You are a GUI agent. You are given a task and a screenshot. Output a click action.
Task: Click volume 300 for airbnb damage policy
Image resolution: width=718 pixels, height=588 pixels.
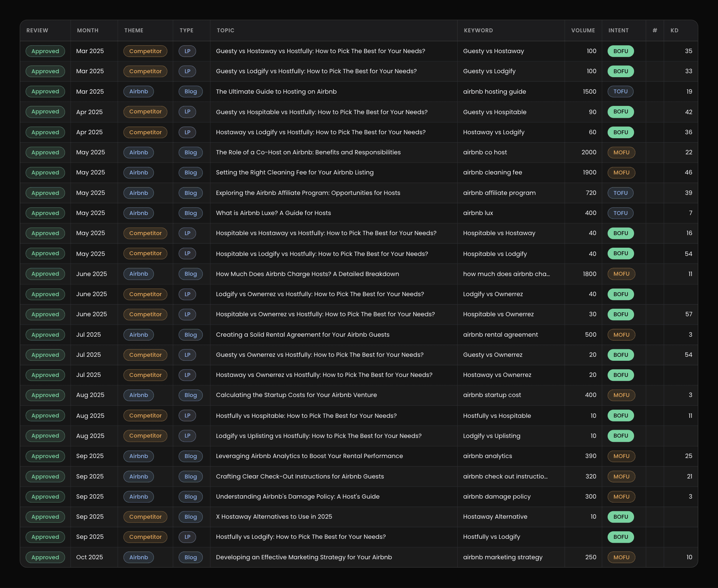591,496
